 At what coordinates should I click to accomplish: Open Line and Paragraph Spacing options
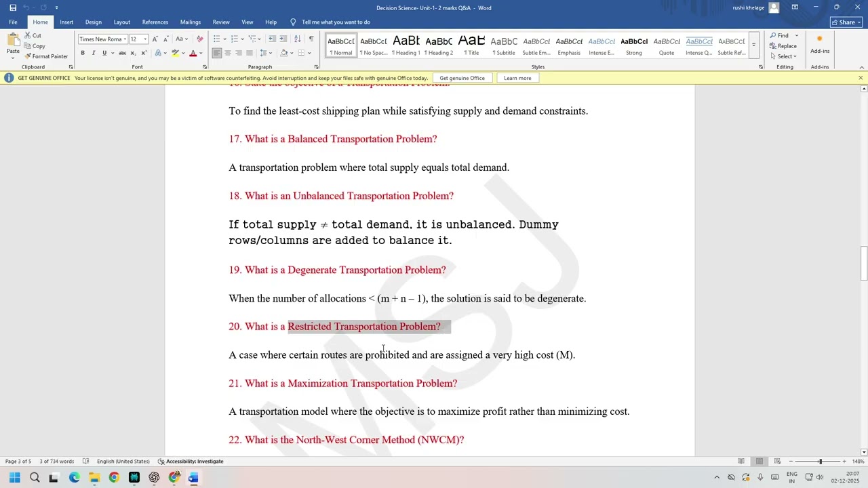coord(266,53)
